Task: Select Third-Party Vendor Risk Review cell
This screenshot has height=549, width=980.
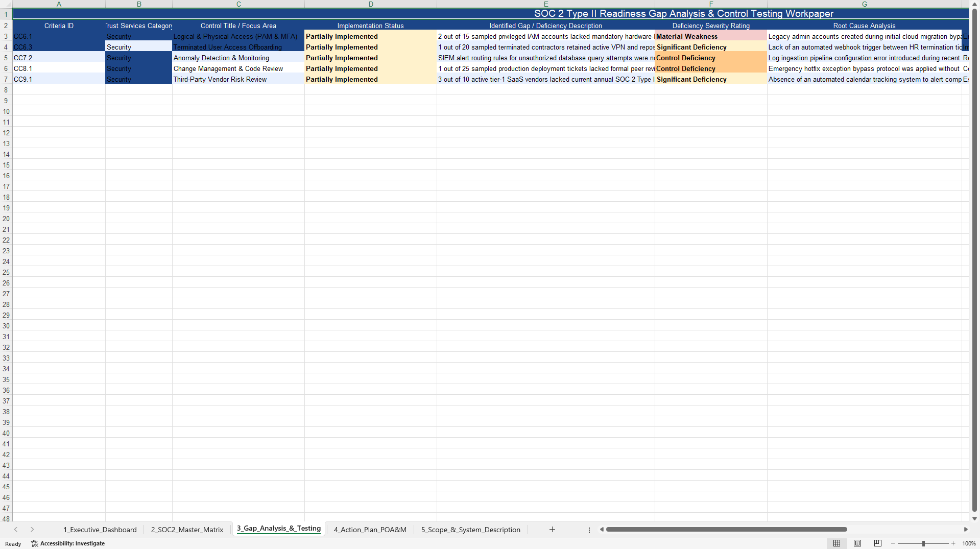Action: (x=238, y=80)
